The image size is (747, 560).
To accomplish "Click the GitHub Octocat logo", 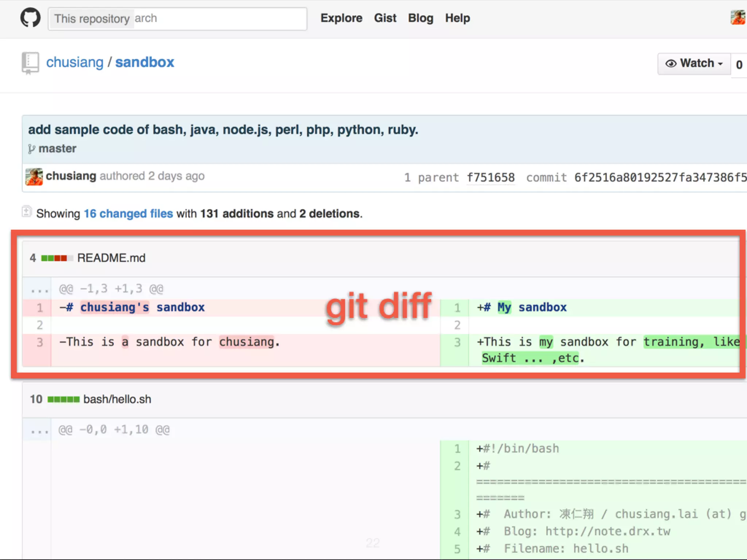I will click(x=30, y=18).
